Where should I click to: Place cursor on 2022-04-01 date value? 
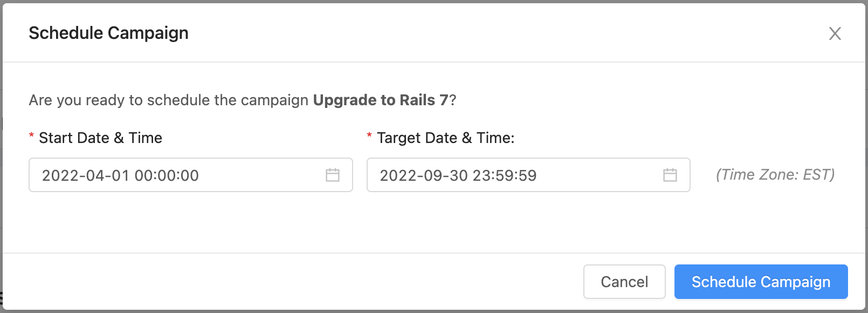coord(86,175)
